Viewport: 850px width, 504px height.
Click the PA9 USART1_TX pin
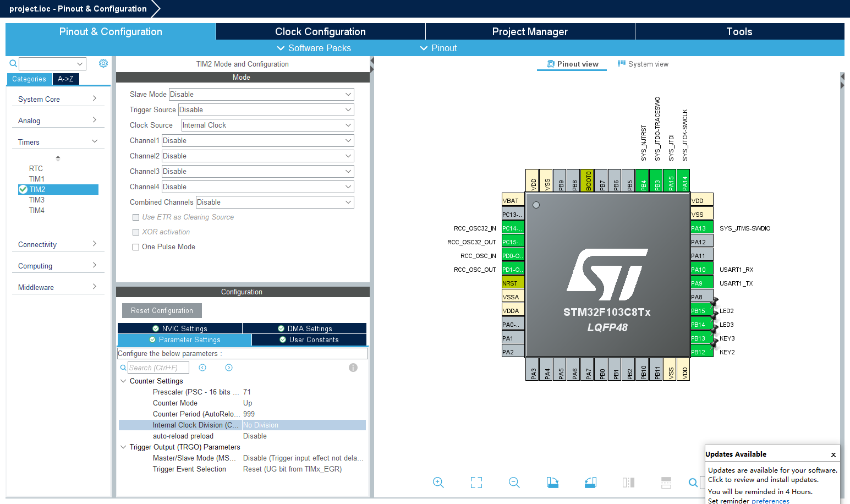[701, 283]
